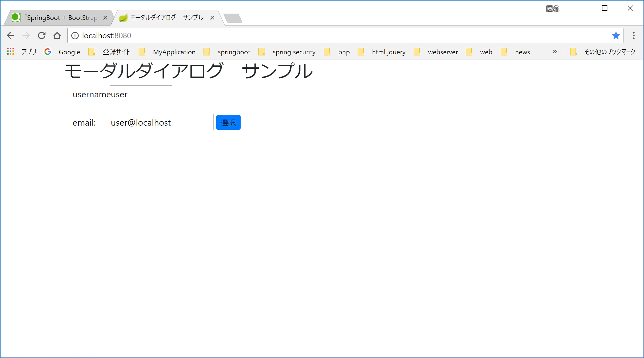Go to the browser home page
This screenshot has height=358, width=644.
[x=57, y=35]
